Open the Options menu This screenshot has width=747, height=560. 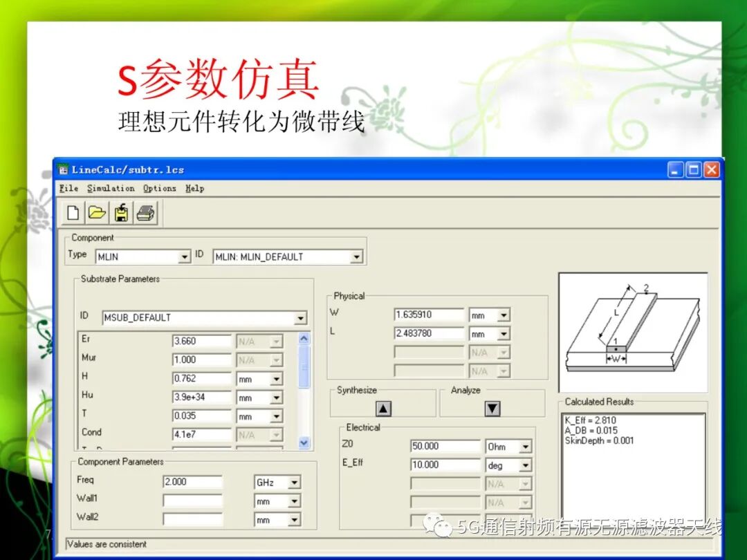(160, 189)
